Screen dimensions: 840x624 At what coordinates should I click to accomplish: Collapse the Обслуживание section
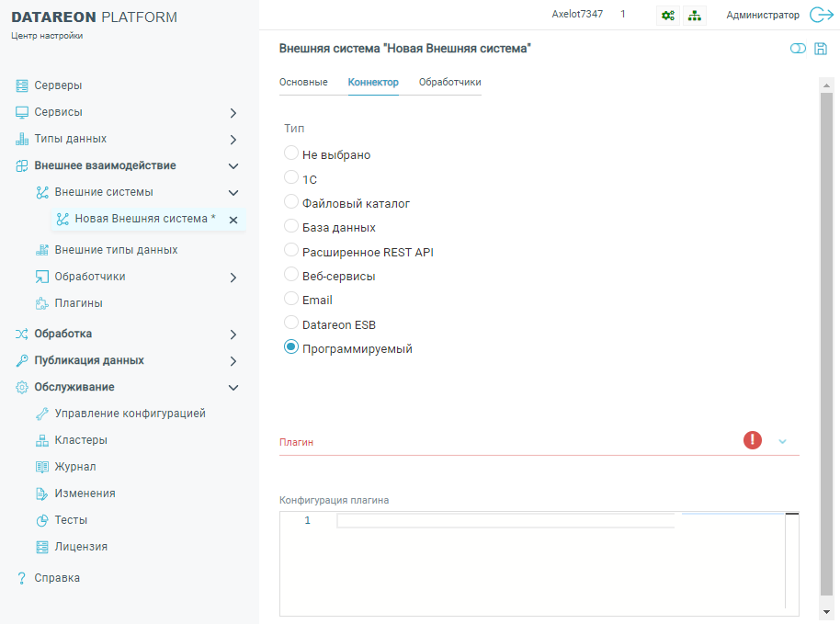click(233, 388)
